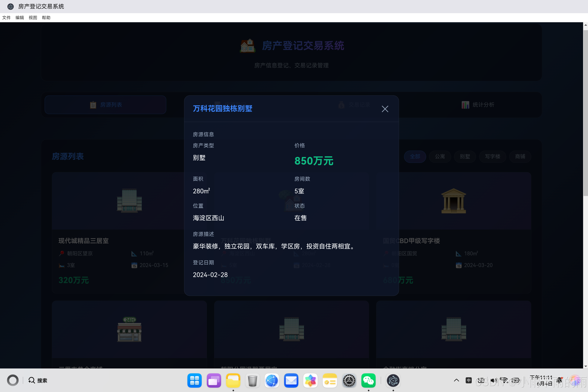Viewport: 588px width, 392px height.
Task: Open the volume speaker tray icon
Action: [x=494, y=380]
